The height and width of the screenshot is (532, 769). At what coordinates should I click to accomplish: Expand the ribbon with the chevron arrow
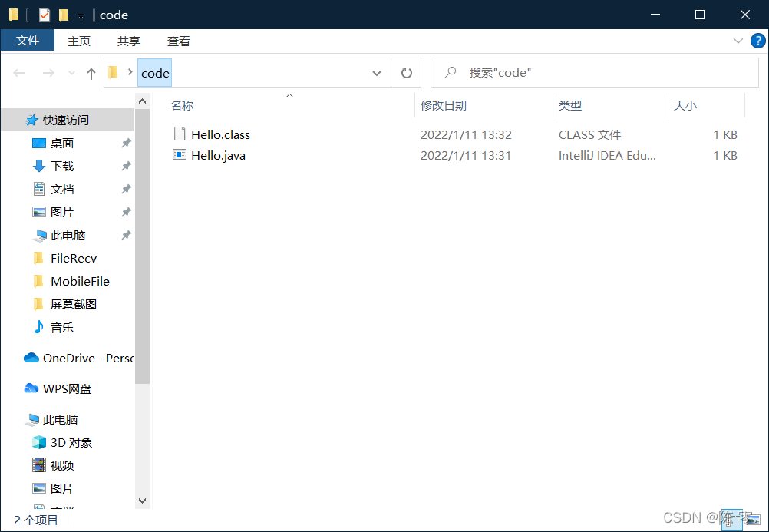coord(738,41)
